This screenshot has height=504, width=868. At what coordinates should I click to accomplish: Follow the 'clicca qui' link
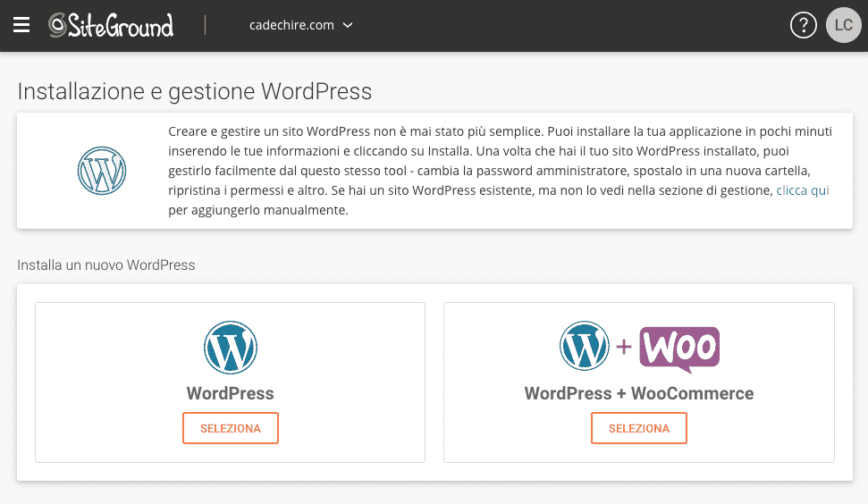pyautogui.click(x=802, y=190)
